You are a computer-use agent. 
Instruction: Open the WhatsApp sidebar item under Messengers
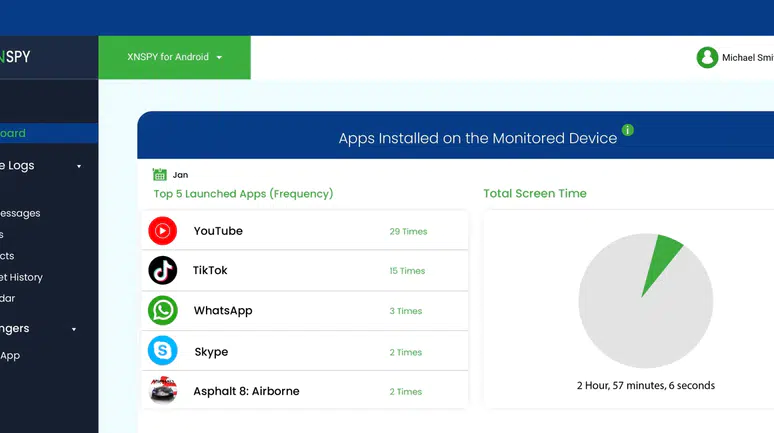point(10,355)
